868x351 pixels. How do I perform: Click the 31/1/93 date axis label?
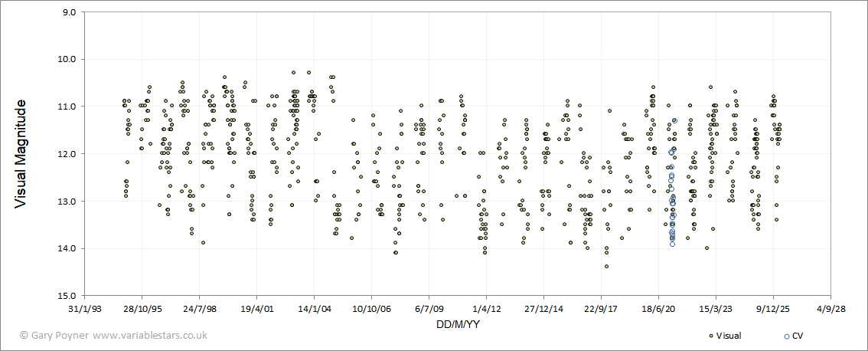[84, 310]
